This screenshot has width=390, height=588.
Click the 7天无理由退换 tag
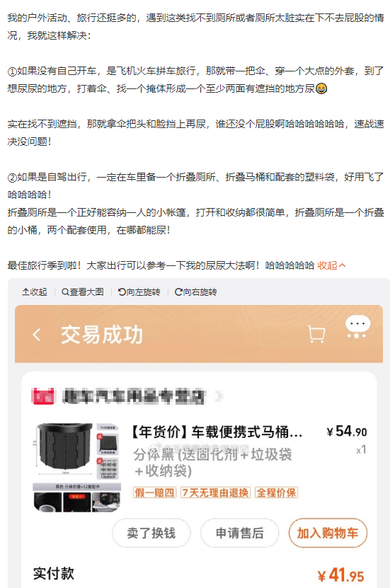coord(215,492)
